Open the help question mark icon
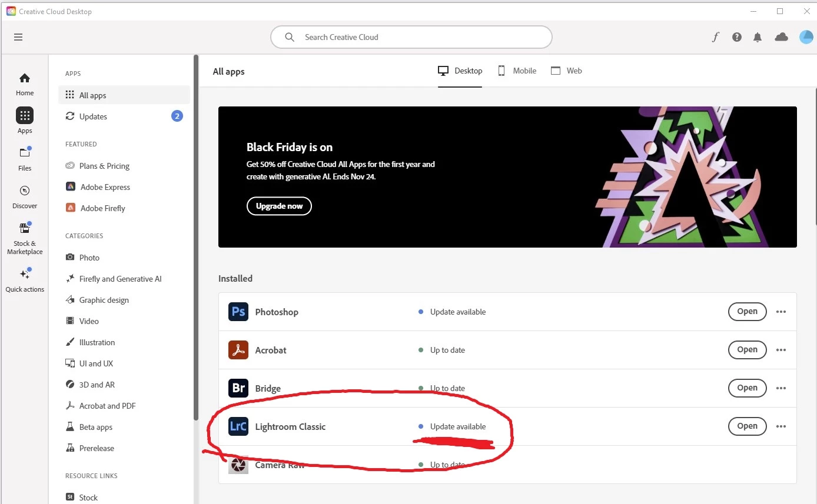 [736, 37]
